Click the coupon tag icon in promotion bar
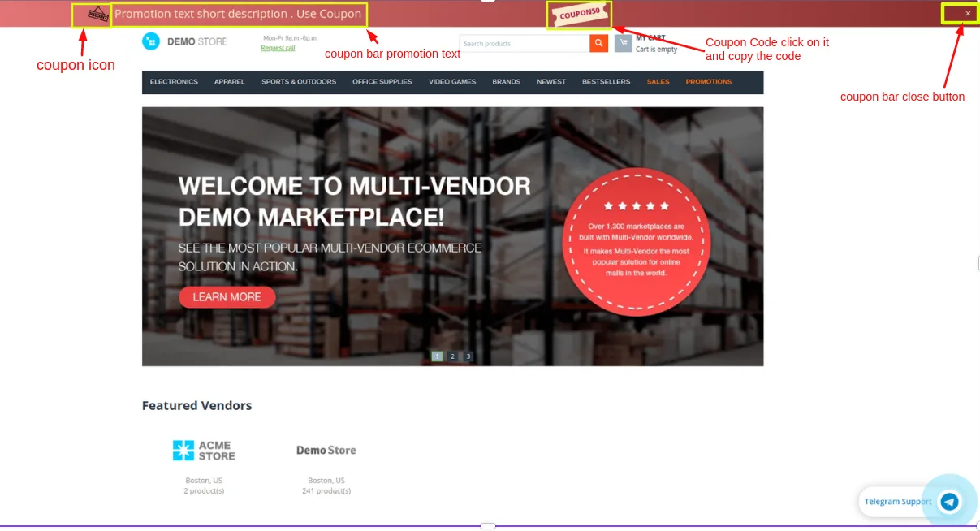Image resolution: width=980 pixels, height=531 pixels. pyautogui.click(x=97, y=15)
